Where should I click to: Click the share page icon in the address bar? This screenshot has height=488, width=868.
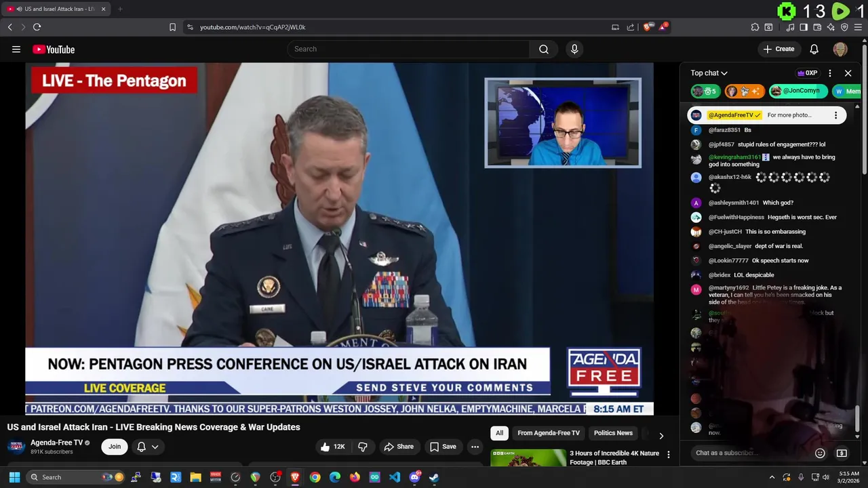tap(631, 27)
